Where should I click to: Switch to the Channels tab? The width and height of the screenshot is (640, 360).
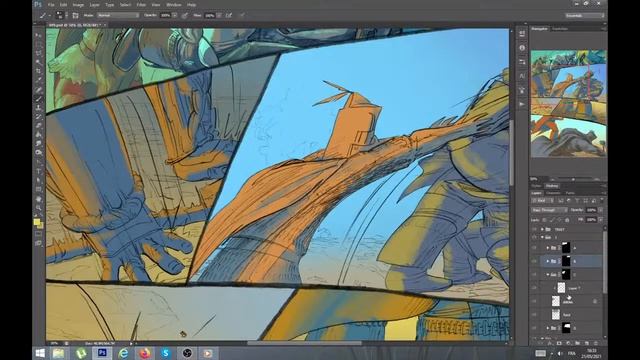click(553, 193)
